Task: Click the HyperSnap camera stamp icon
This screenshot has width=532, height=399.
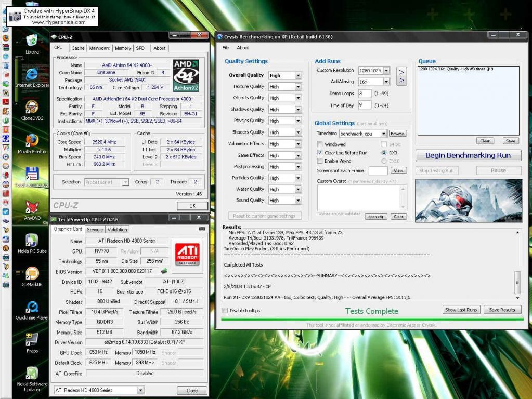Action: [x=15, y=16]
